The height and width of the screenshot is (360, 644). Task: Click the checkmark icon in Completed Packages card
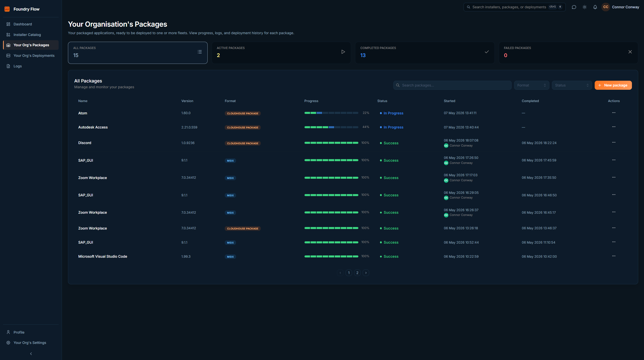click(x=487, y=52)
